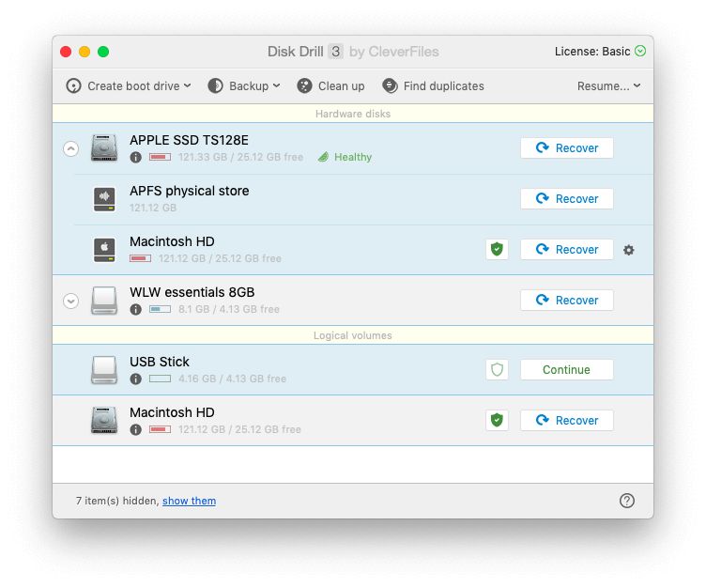Viewport: 706px width, 588px height.
Task: Continue scanning the USB Stick
Action: pyautogui.click(x=566, y=369)
